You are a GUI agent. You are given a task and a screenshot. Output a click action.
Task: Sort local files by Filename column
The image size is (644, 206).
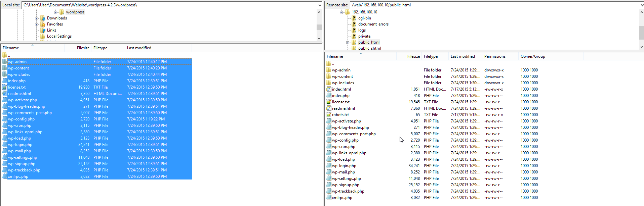33,48
